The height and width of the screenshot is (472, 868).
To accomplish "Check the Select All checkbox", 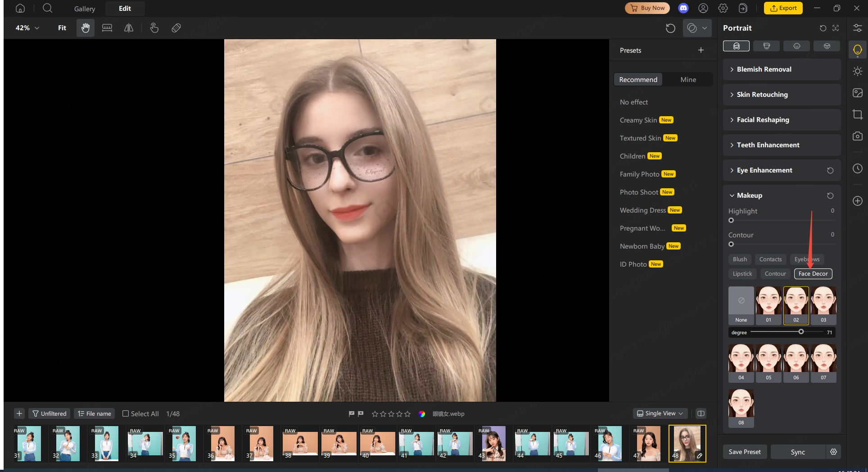I will pyautogui.click(x=126, y=413).
